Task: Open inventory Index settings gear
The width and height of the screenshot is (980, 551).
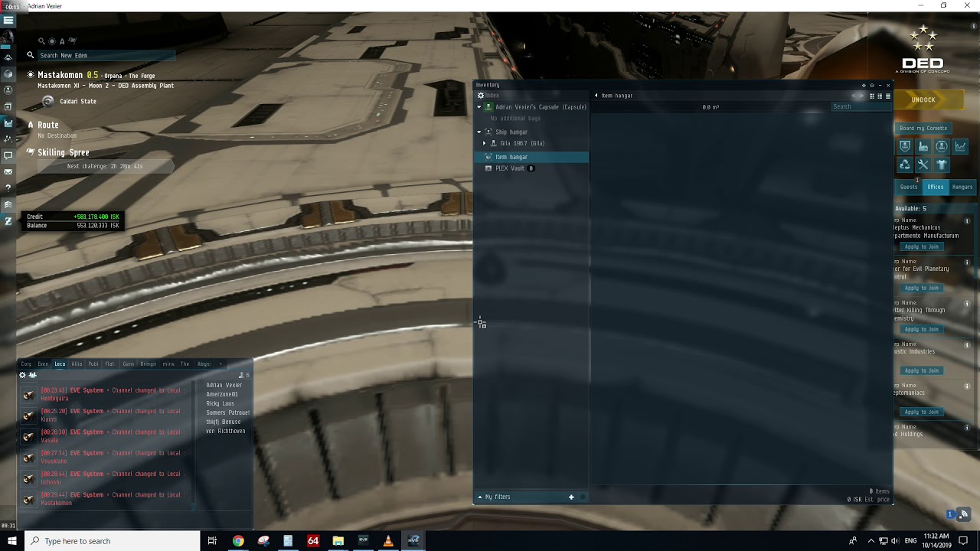Action: click(x=481, y=96)
